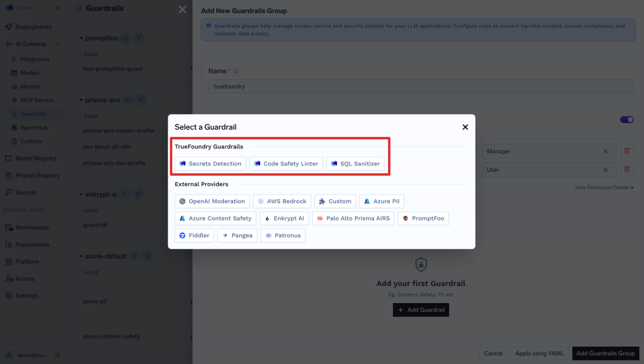Click Apply using YAML
This screenshot has height=364, width=644.
pos(540,353)
